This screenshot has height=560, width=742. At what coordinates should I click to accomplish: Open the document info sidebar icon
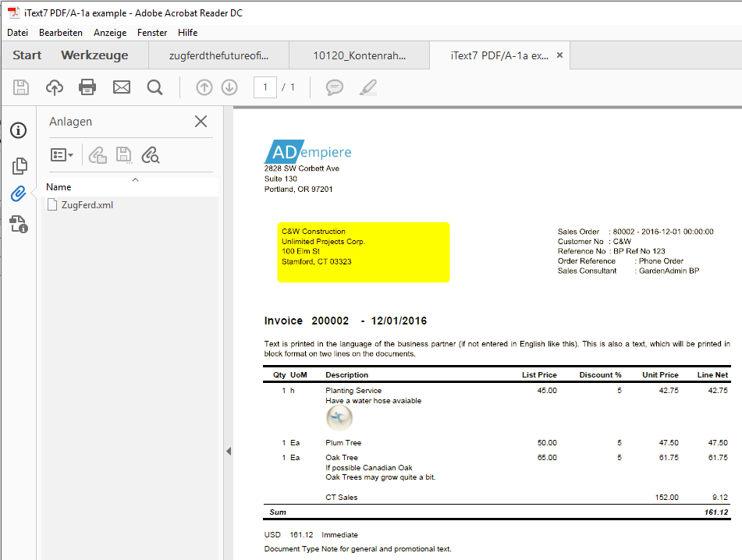coord(19,224)
